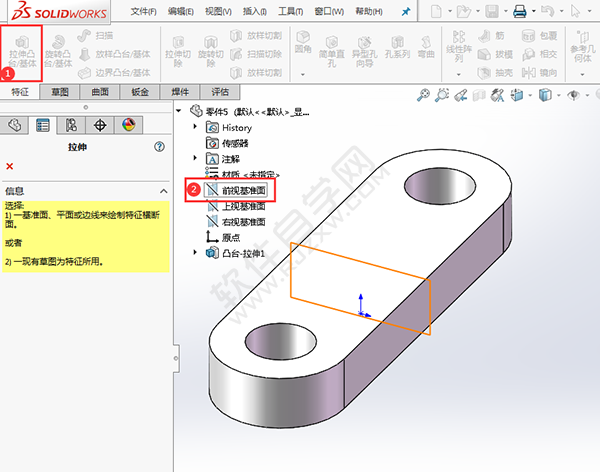Select the Draft (拔模) tool
This screenshot has height=472, width=600.
point(495,54)
